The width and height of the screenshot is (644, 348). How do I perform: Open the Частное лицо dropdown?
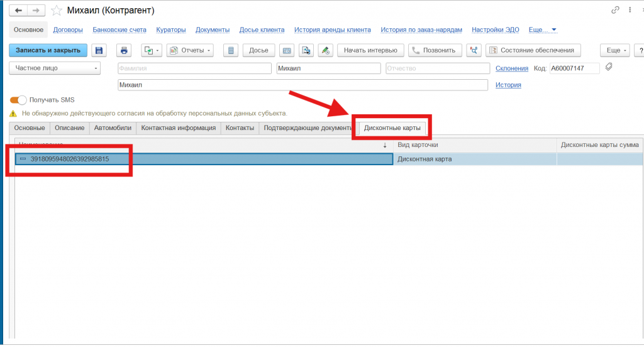pos(55,68)
